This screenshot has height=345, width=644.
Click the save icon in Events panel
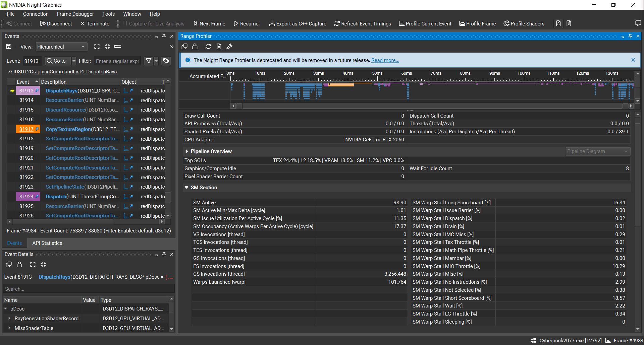[9, 47]
